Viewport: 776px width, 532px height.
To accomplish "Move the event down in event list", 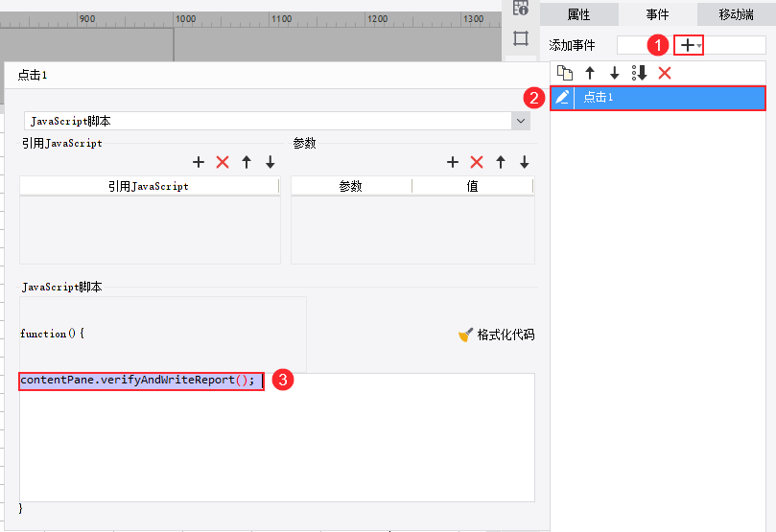I will (614, 73).
